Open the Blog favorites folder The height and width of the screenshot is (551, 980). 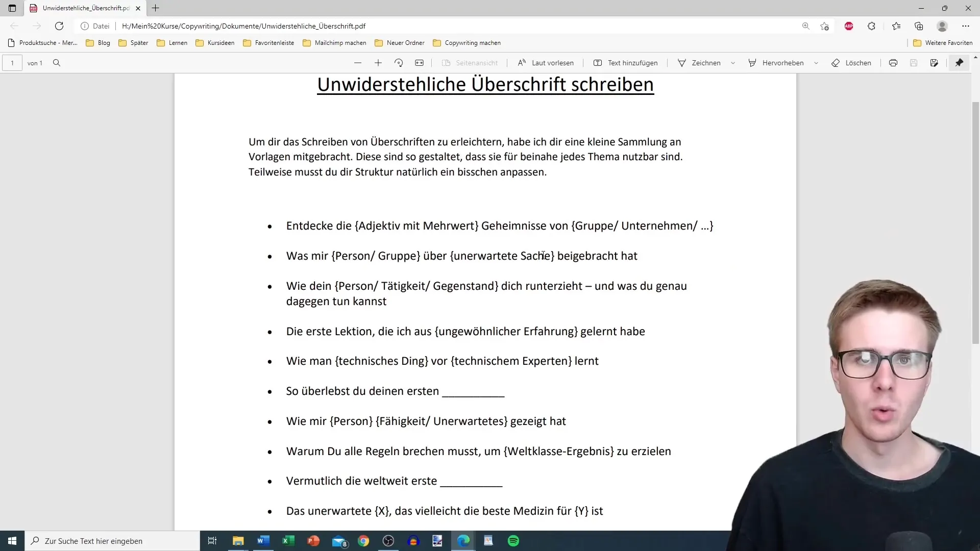pyautogui.click(x=98, y=43)
